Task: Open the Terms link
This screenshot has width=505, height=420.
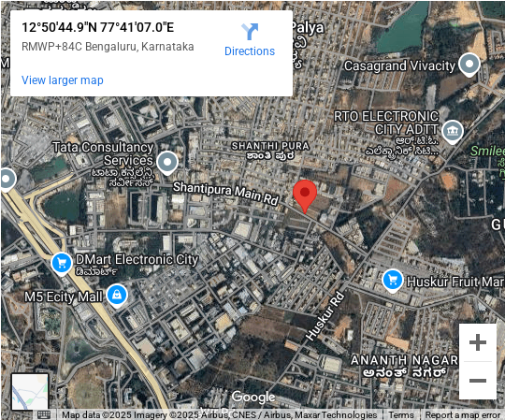Action: pyautogui.click(x=401, y=414)
